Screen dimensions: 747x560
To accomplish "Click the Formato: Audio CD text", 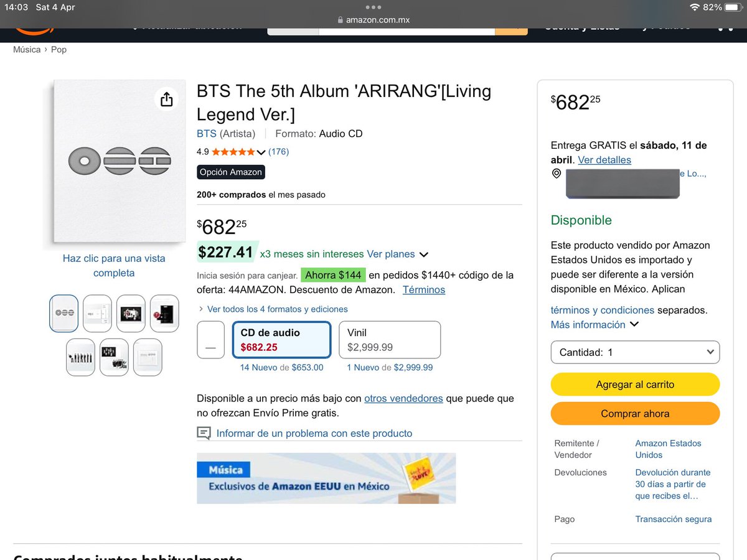I will pos(319,134).
